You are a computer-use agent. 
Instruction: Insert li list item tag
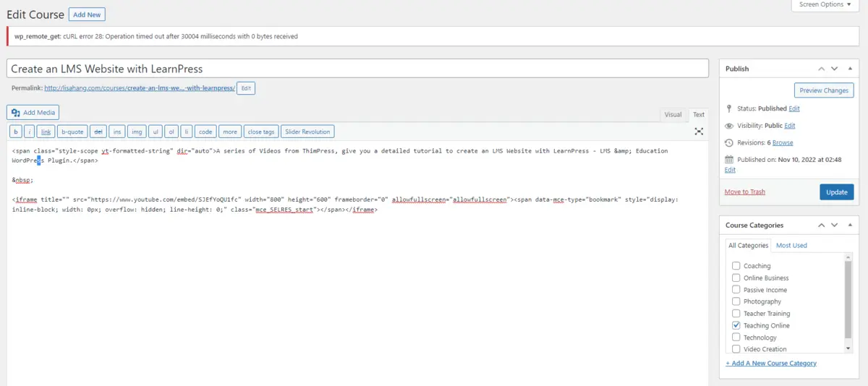[187, 132]
